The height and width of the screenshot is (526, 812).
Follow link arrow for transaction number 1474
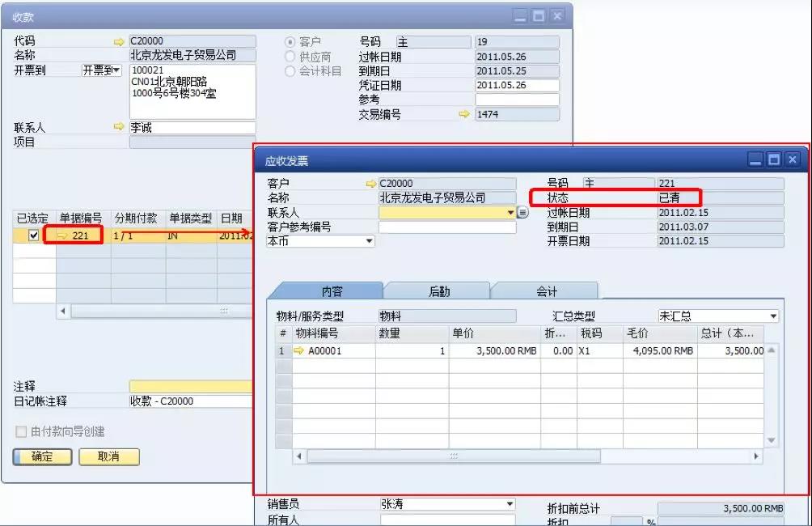pos(463,114)
